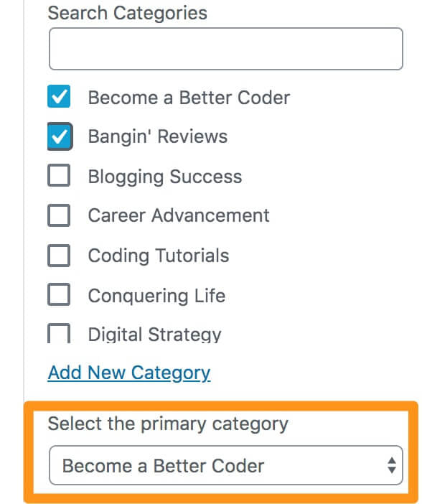Click the 'Bangin' Reviews' label text
This screenshot has height=504, width=422.
click(157, 136)
